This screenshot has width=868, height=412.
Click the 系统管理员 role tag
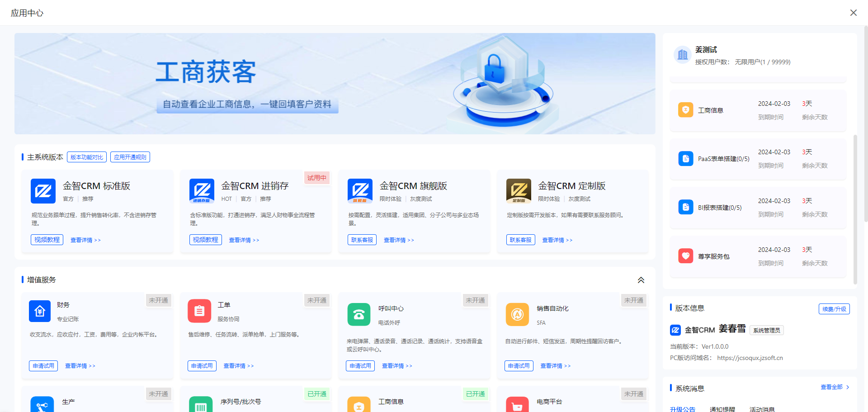[x=767, y=330]
